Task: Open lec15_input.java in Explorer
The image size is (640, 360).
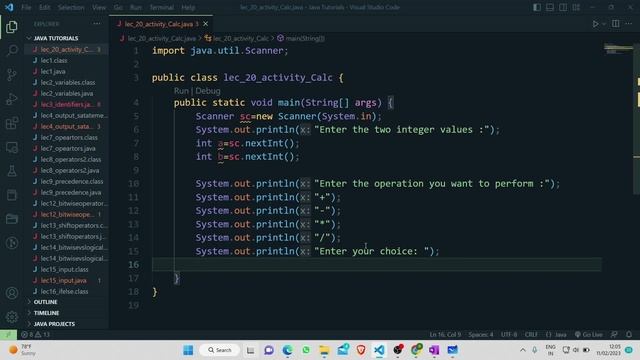Action: [64, 280]
